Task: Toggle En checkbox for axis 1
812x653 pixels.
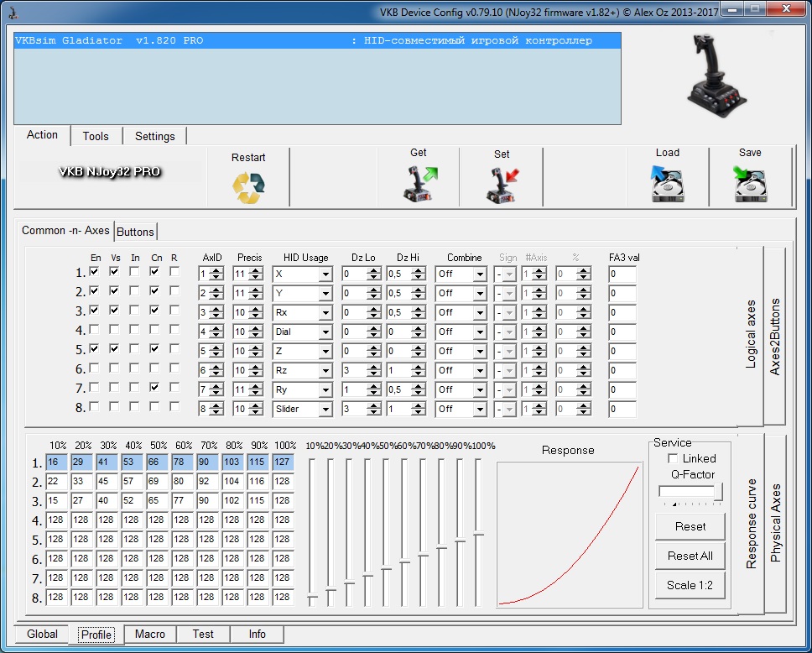Action: pos(94,272)
